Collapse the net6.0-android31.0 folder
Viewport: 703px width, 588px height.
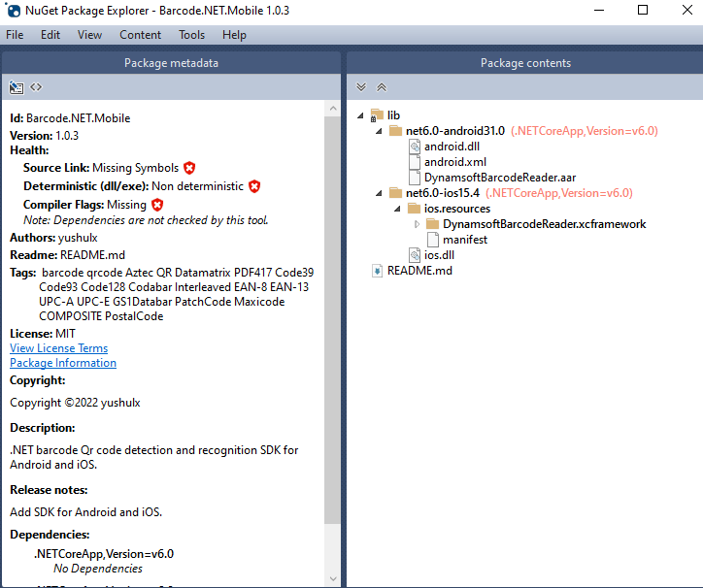coord(381,131)
